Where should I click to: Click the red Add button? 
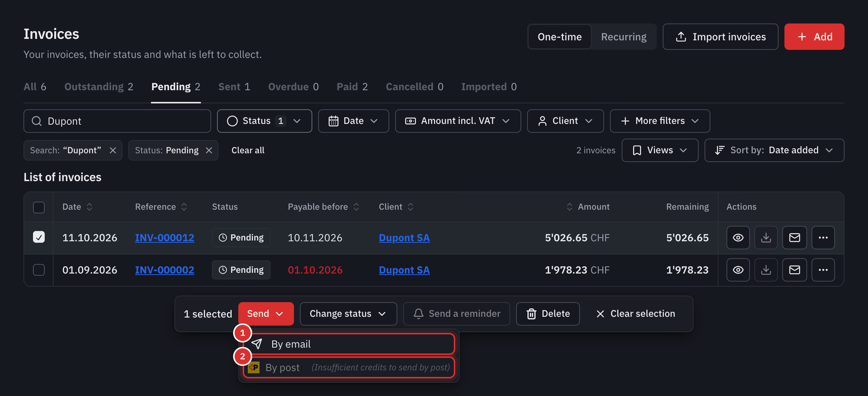point(814,37)
